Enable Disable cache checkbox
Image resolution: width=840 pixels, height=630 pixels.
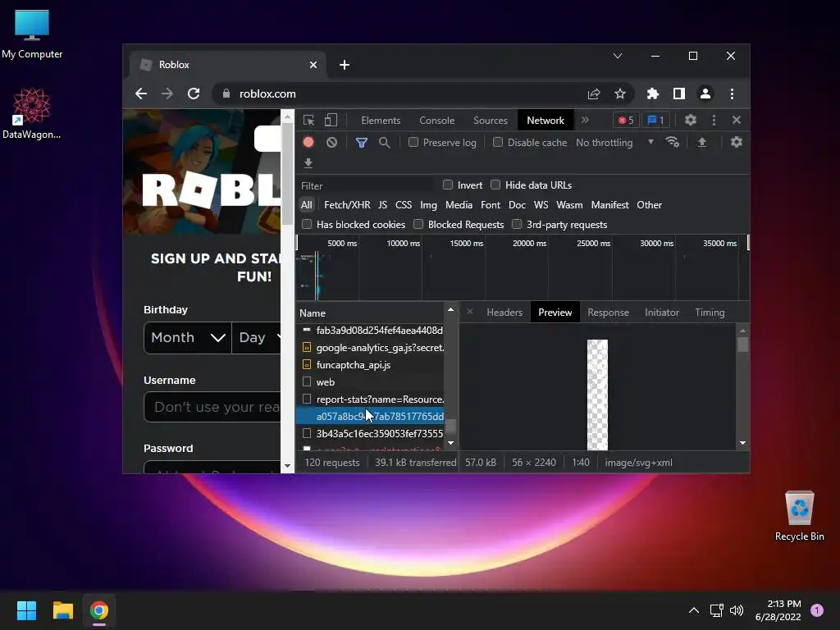click(x=498, y=142)
